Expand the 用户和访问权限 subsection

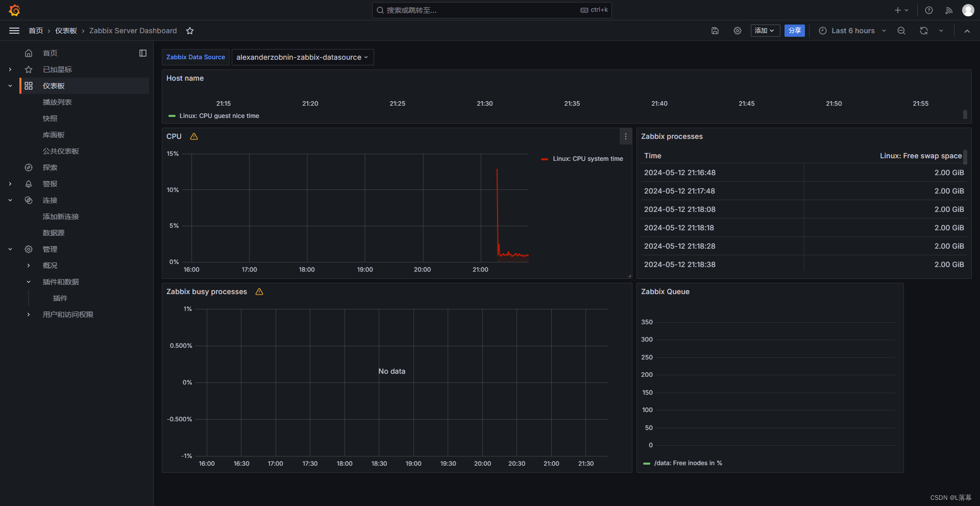click(29, 315)
